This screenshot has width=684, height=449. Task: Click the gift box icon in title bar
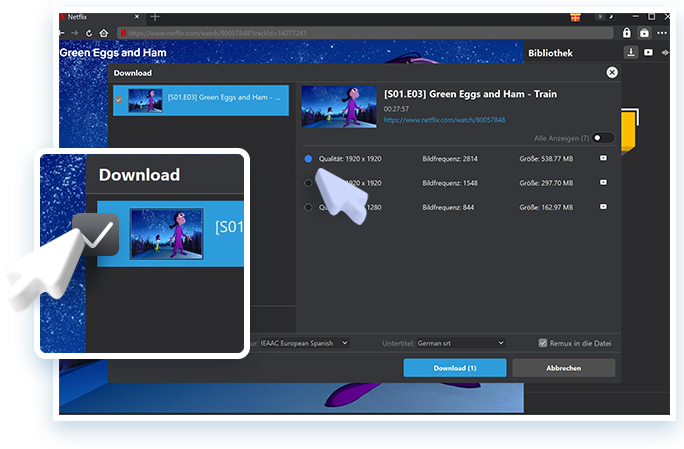[575, 17]
